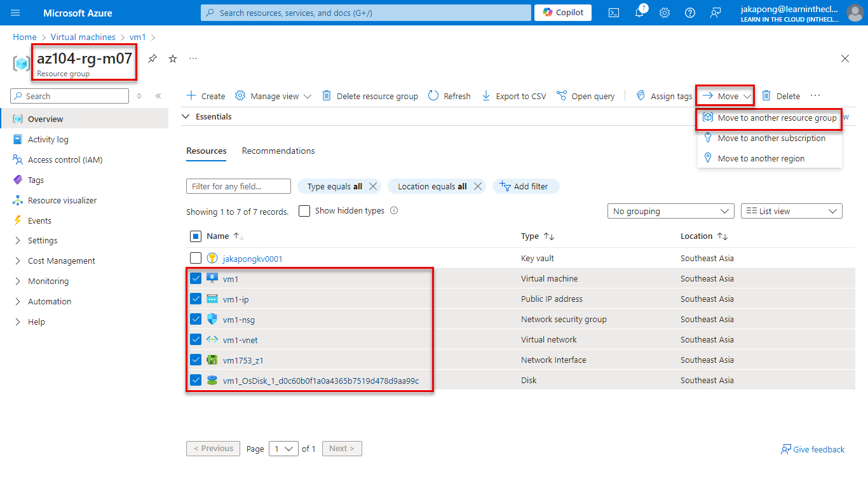Uncheck the vm1_OsDisk row checkbox

(x=196, y=381)
